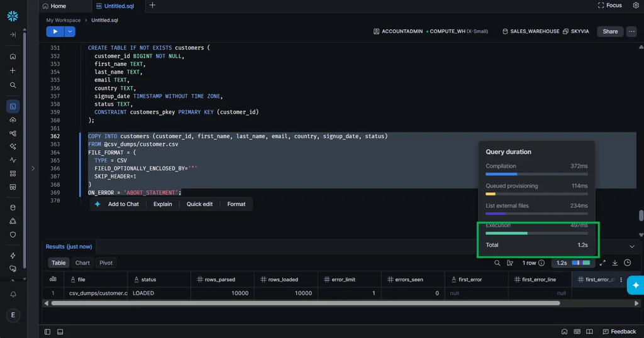Open settings gear at top right
Viewport: 644px width, 338px height.
(x=636, y=5)
